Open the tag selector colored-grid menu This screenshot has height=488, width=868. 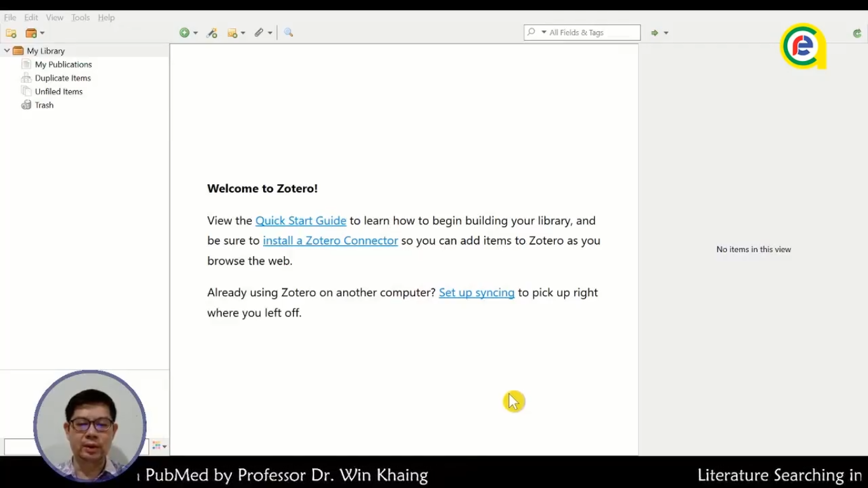[x=159, y=446]
